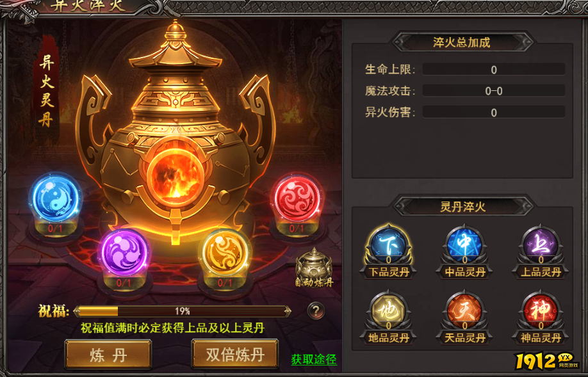This screenshot has width=588, height=377.
Task: Open the 获取途径 link
Action: 314,360
